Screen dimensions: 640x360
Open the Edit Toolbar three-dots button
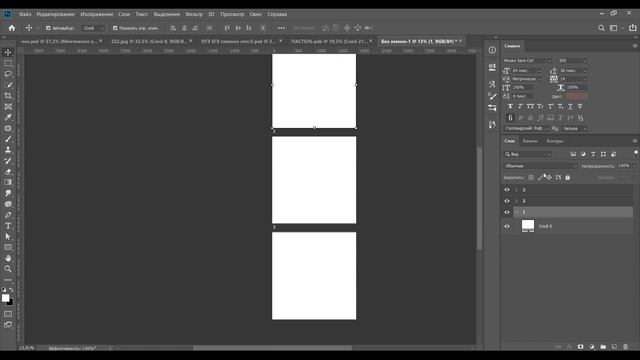click(x=8, y=280)
